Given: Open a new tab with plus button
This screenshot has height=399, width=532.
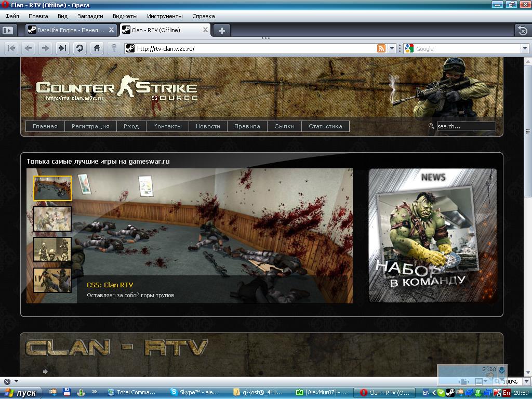Looking at the screenshot, I should click(x=221, y=31).
